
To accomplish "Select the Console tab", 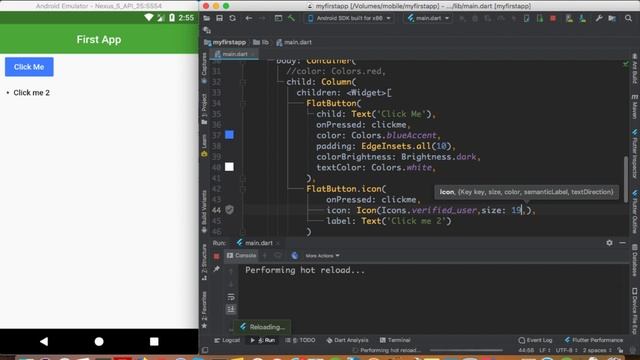I will tap(242, 256).
